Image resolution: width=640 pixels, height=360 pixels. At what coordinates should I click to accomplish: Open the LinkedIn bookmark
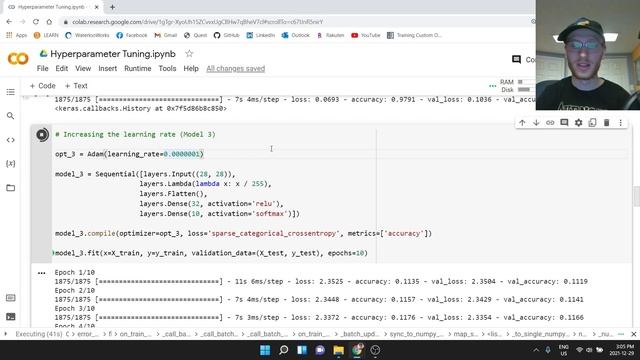click(x=261, y=36)
